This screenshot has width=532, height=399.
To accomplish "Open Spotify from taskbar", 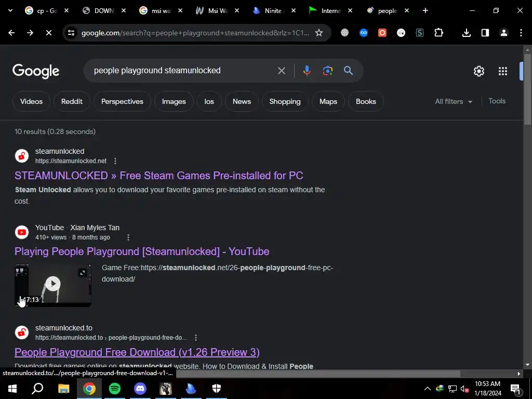I will 115,389.
